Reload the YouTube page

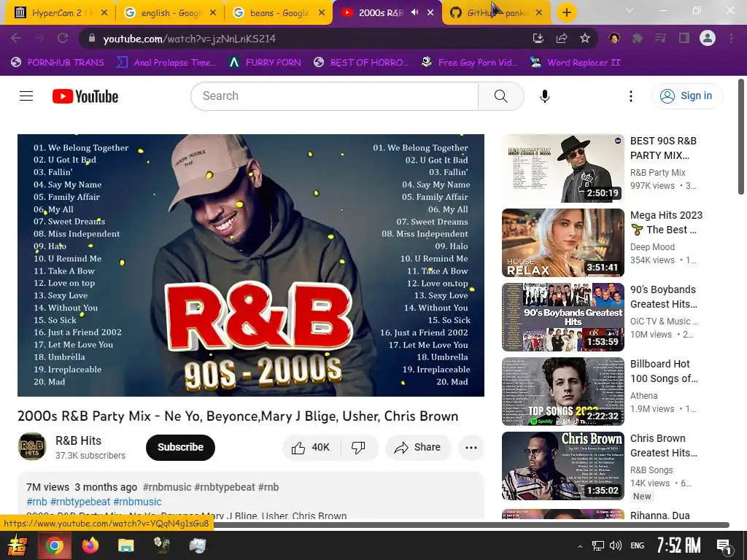63,38
